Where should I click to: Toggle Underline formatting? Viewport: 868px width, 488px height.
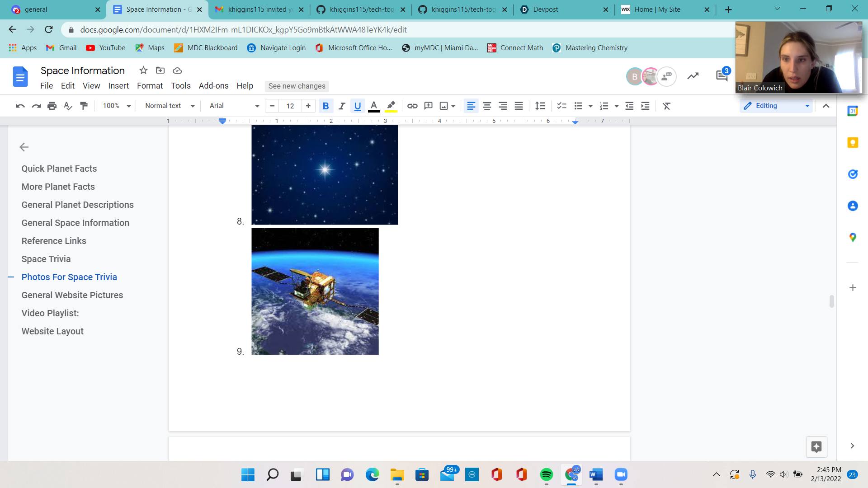pos(358,106)
